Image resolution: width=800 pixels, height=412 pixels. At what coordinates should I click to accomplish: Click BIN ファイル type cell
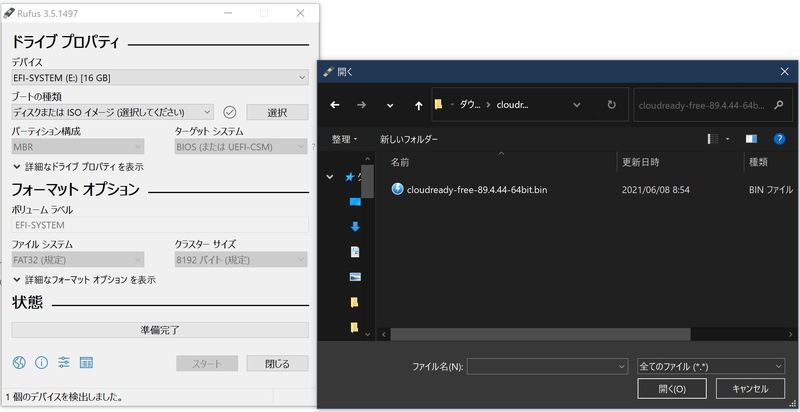770,190
